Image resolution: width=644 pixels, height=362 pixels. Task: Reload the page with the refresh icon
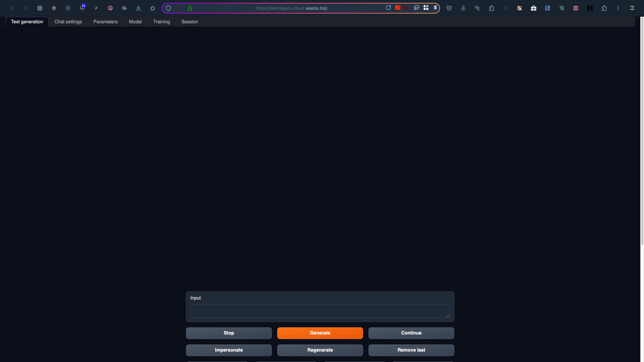click(x=388, y=8)
